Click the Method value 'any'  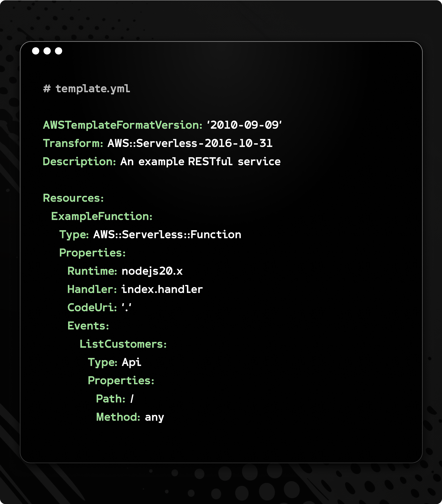tap(155, 417)
